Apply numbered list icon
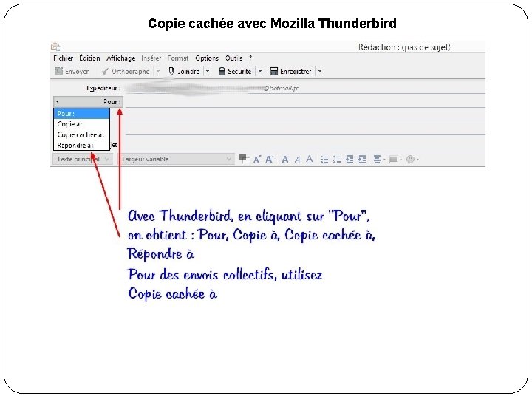 point(337,160)
